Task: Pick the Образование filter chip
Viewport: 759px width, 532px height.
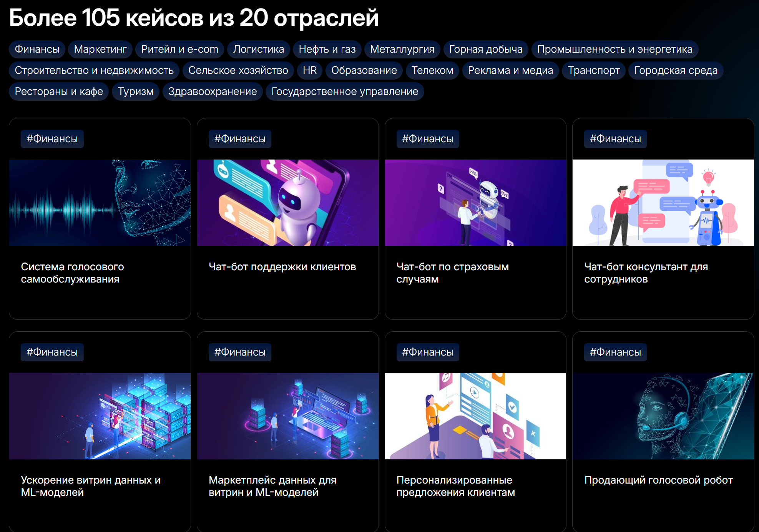Action: click(x=364, y=70)
